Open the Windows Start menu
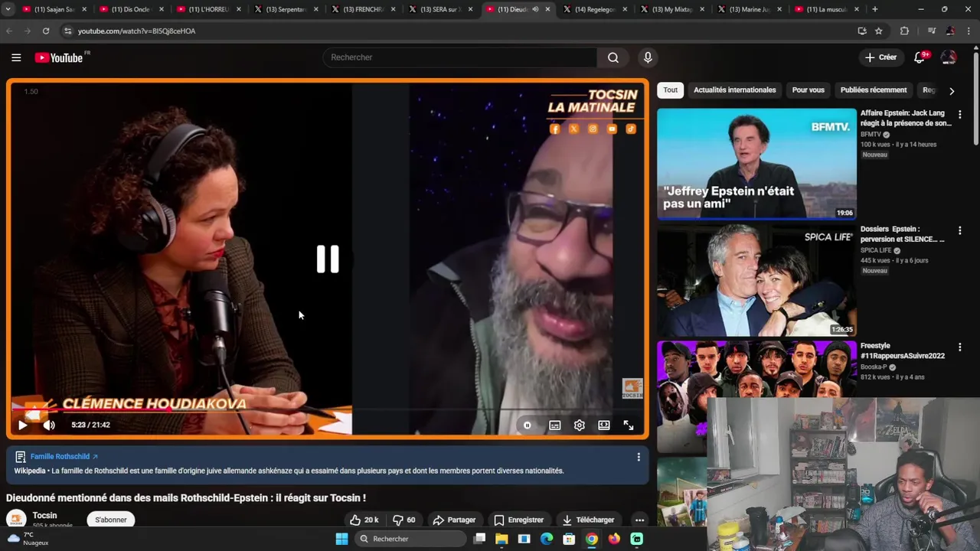The width and height of the screenshot is (980, 551). pyautogui.click(x=342, y=539)
